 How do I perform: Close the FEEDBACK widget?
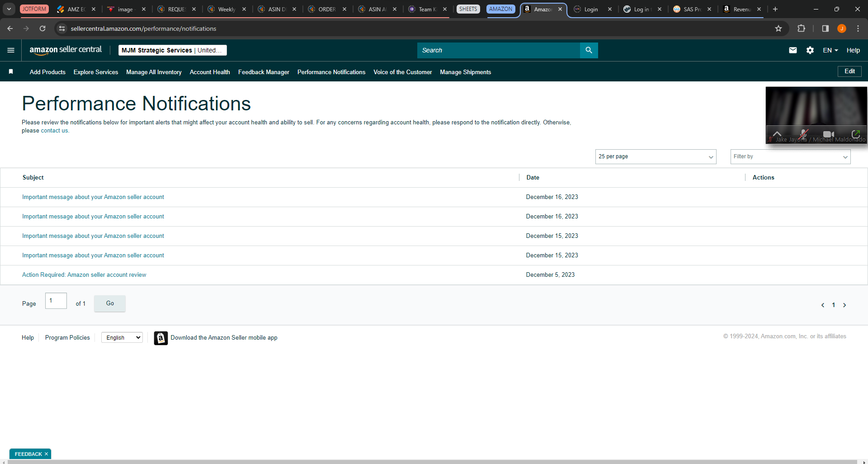46,454
